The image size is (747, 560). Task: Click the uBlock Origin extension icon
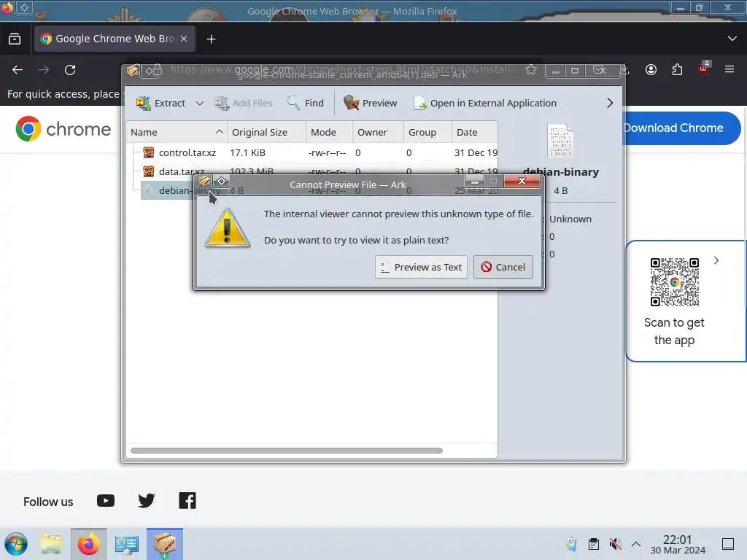[x=704, y=69]
